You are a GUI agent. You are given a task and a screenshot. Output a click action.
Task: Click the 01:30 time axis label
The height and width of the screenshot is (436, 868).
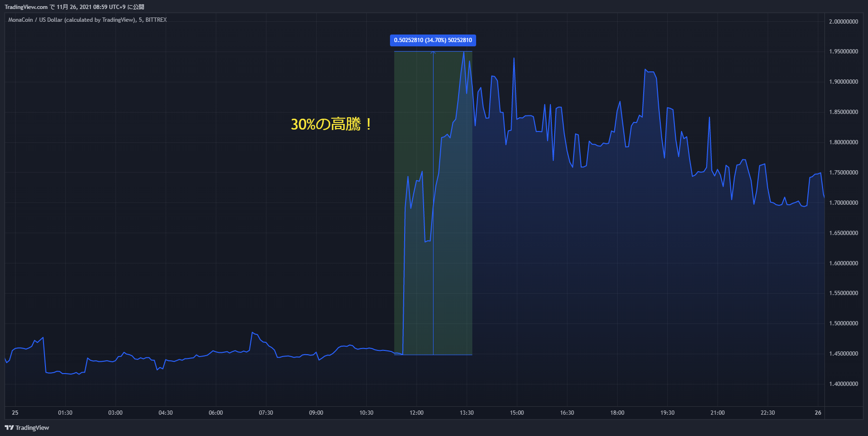(65, 413)
